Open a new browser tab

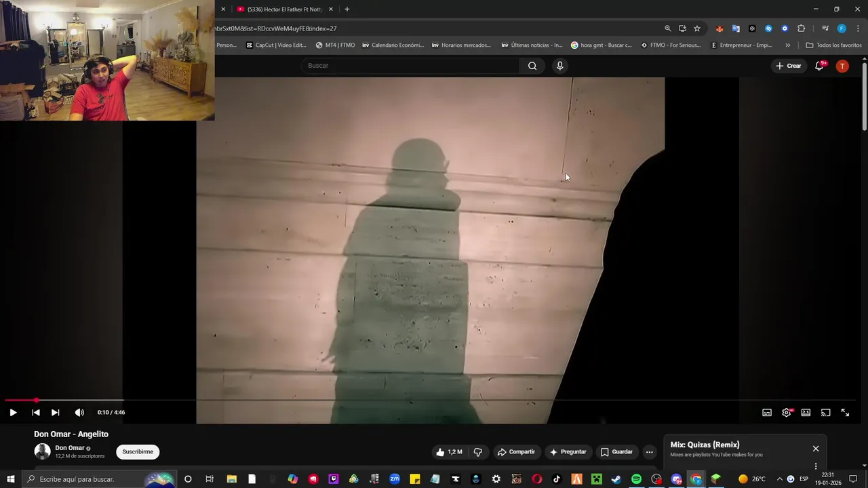(x=347, y=9)
